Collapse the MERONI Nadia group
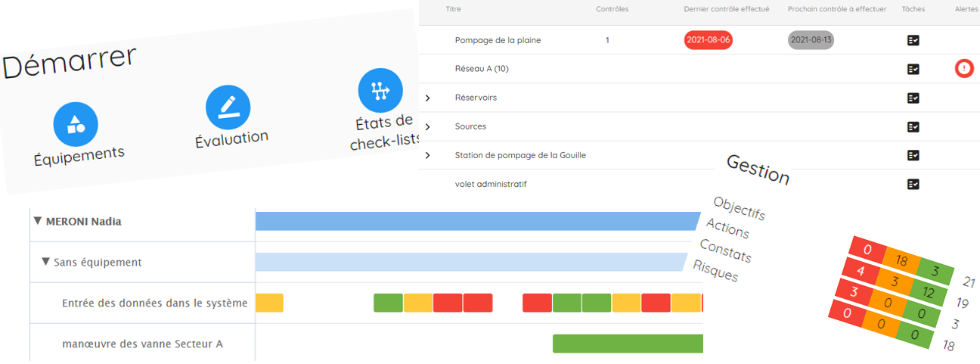Viewport: 980px width, 364px height. coord(38,221)
